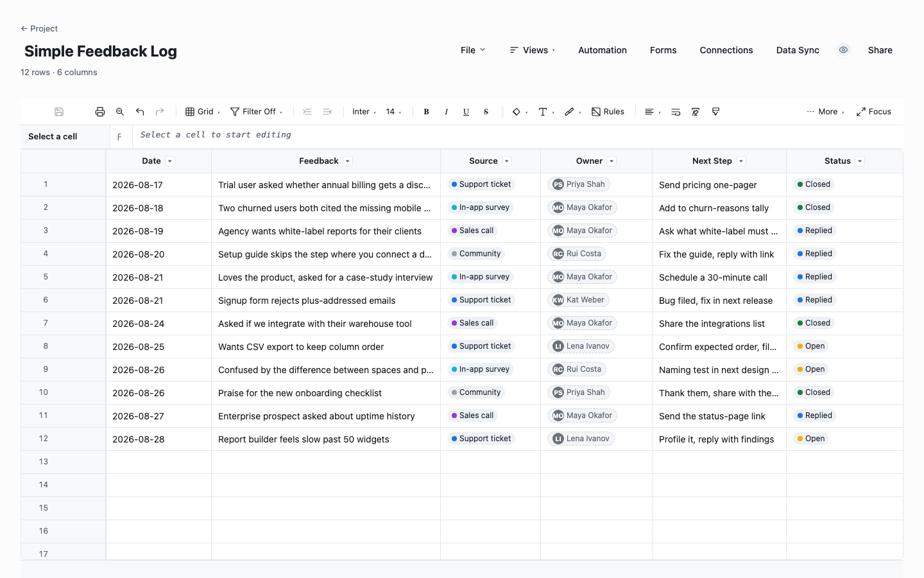The height and width of the screenshot is (578, 924).
Task: Open the More toolbar options
Action: (826, 112)
